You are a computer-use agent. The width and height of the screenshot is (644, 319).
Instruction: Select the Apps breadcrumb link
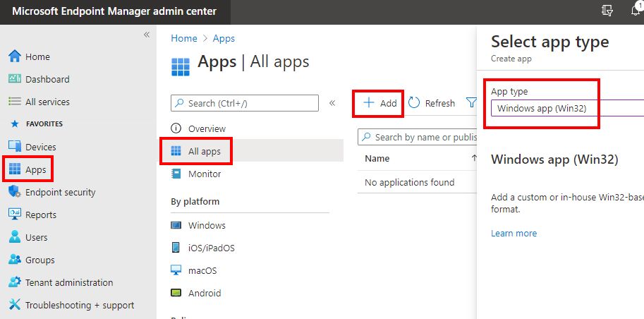click(x=224, y=38)
